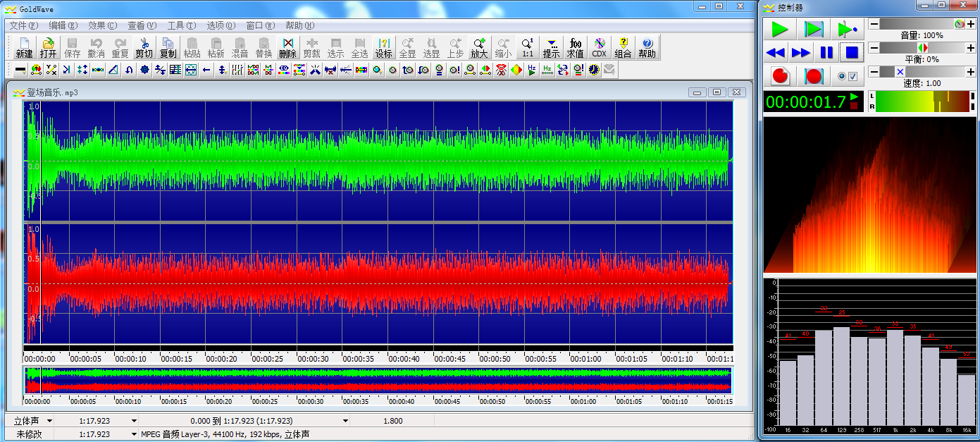Image resolution: width=980 pixels, height=442 pixels.
Task: Increase volume with the plus button
Action: tap(971, 24)
